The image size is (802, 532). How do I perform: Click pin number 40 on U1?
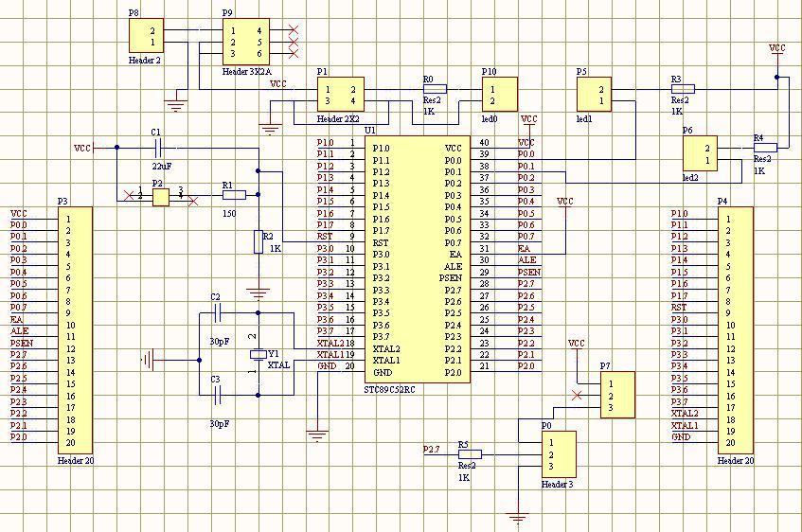click(x=484, y=143)
